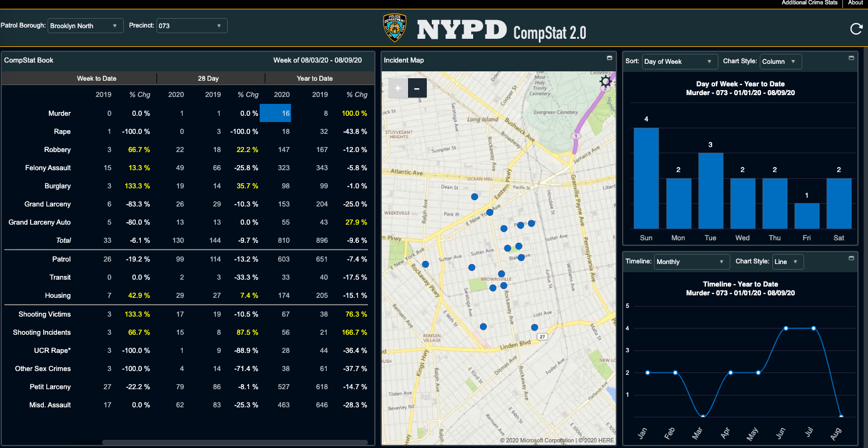Change Chart Style from Column
Image resolution: width=868 pixels, height=448 pixels.
point(780,61)
